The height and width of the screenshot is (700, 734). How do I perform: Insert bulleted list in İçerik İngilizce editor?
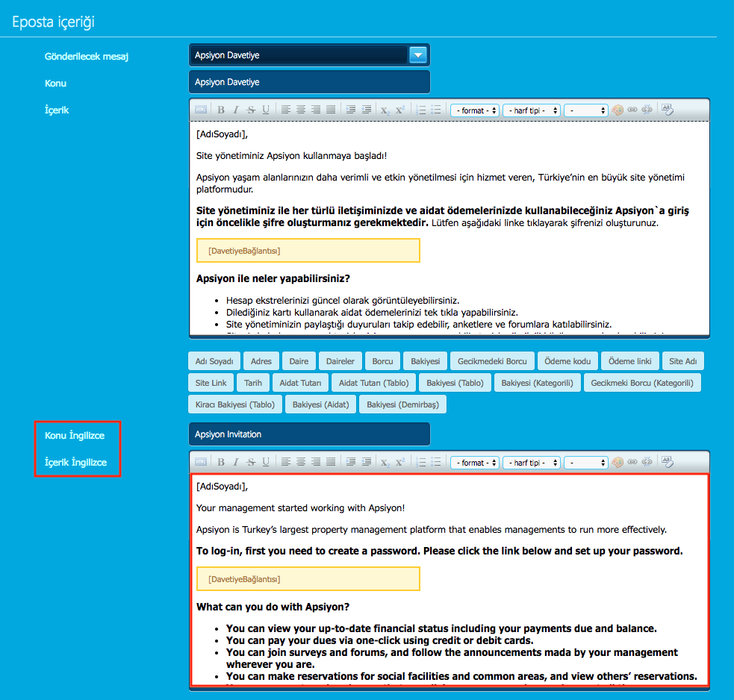pyautogui.click(x=436, y=462)
